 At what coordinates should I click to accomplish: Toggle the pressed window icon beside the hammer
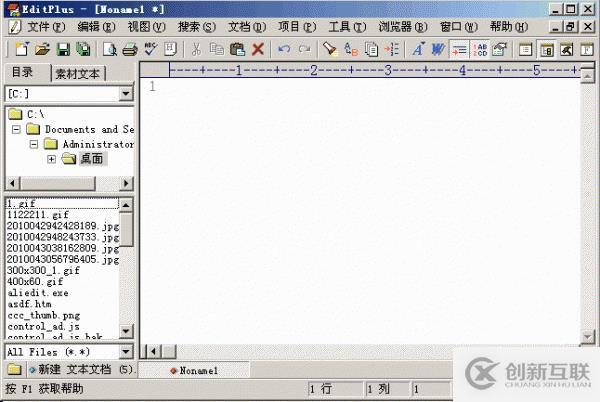tap(547, 49)
